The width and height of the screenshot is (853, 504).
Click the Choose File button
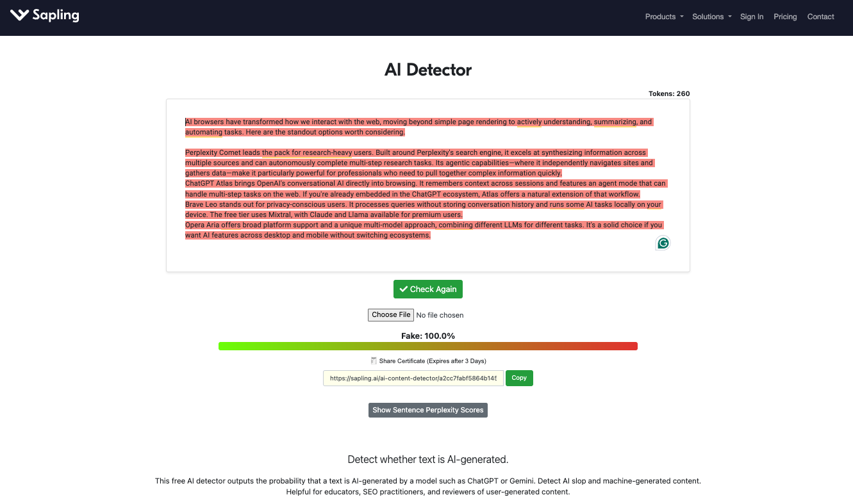point(390,314)
